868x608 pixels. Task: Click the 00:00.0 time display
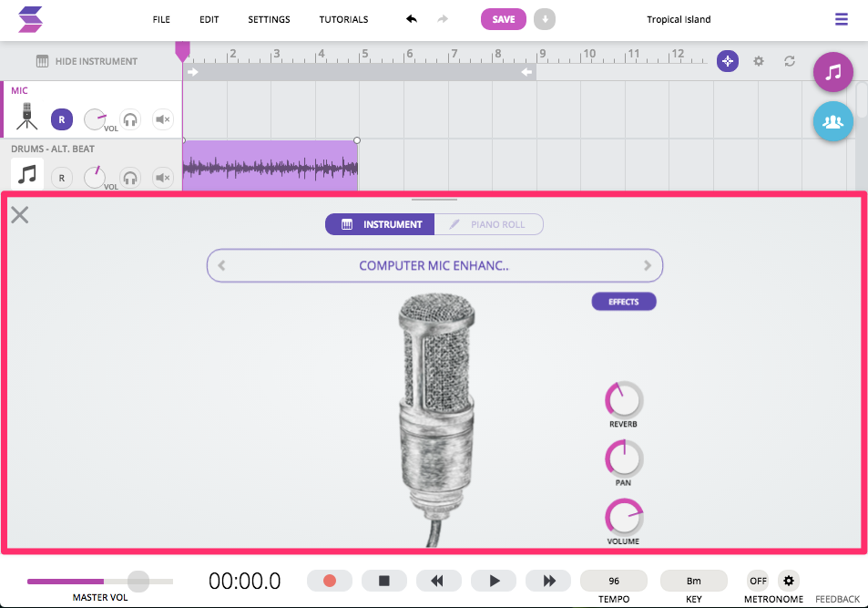[245, 581]
